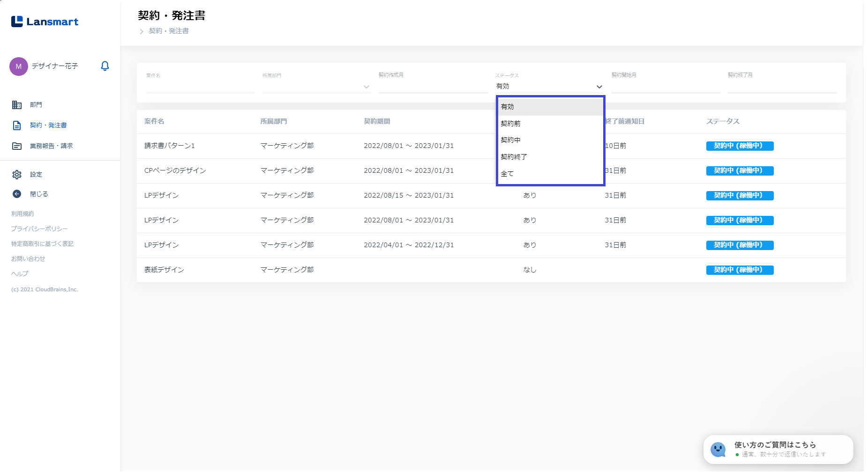The width and height of the screenshot is (868, 472).
Task: Open 特定商取引に基づく表記 link
Action: (x=42, y=244)
